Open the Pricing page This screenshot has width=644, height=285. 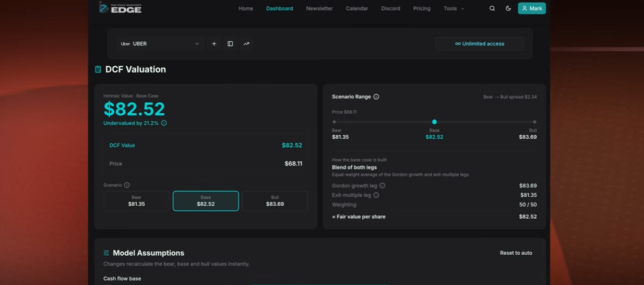coord(422,8)
